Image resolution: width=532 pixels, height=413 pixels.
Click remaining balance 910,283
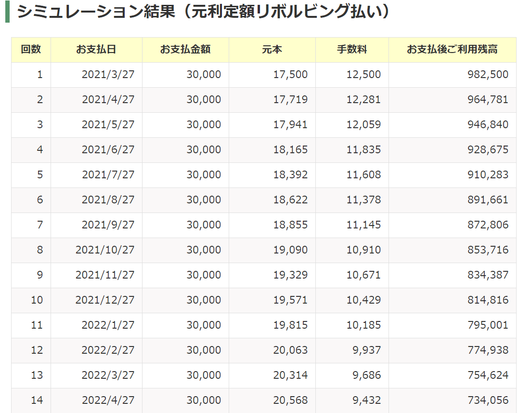click(x=488, y=174)
